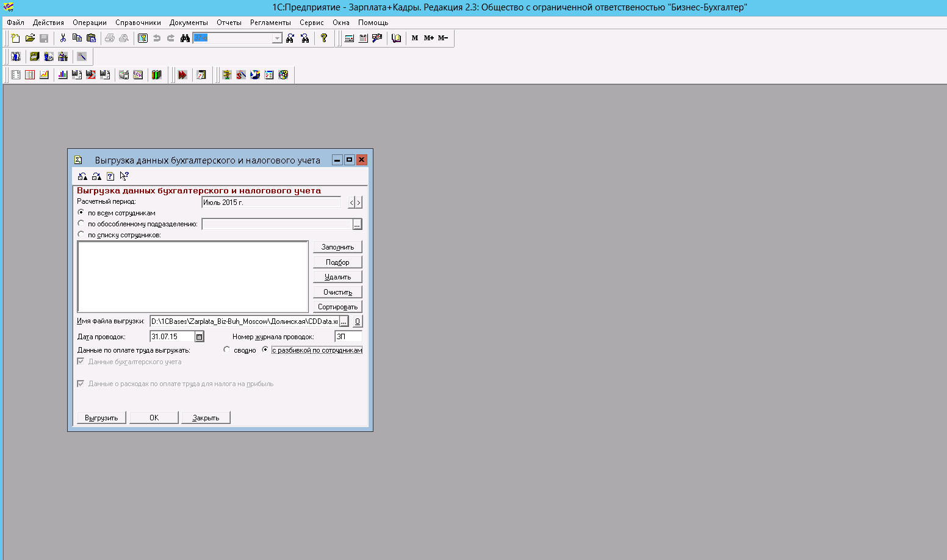Open the Отчеты menu
This screenshot has height=560, width=947.
229,23
